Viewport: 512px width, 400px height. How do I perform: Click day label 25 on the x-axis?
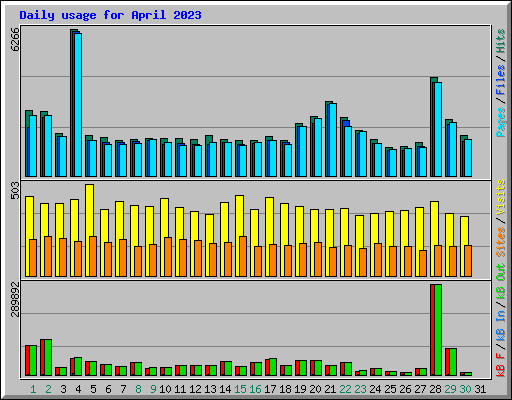click(x=390, y=389)
